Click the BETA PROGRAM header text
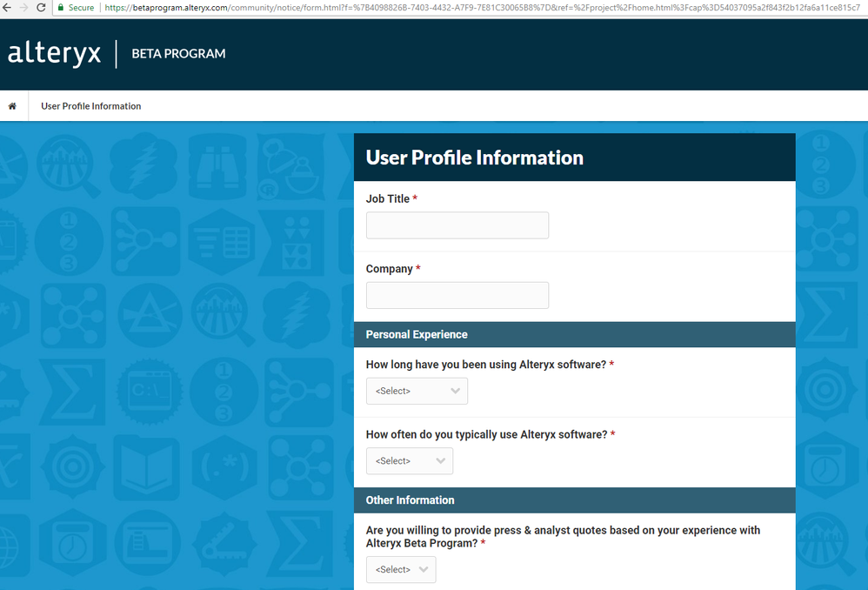 (x=178, y=54)
